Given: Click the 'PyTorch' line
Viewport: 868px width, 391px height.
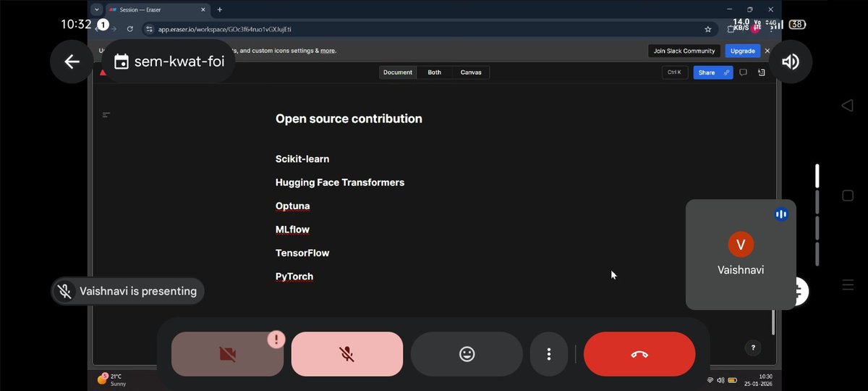Looking at the screenshot, I should coord(294,277).
